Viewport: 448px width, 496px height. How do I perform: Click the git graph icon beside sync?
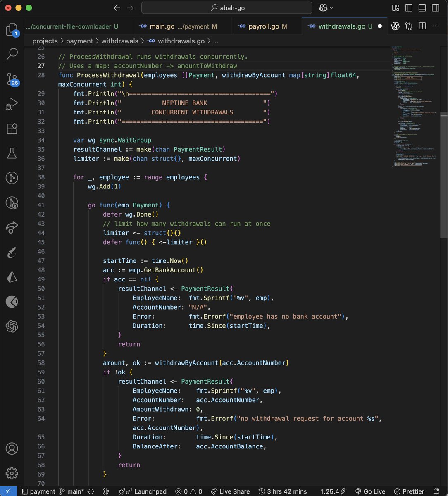pyautogui.click(x=106, y=491)
